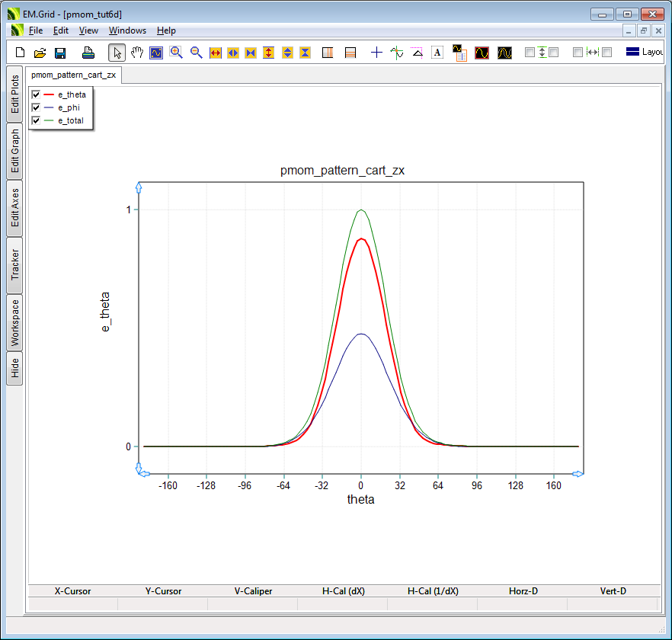Select the Pan hand tool
Viewport: 672px width, 640px height.
[137, 53]
